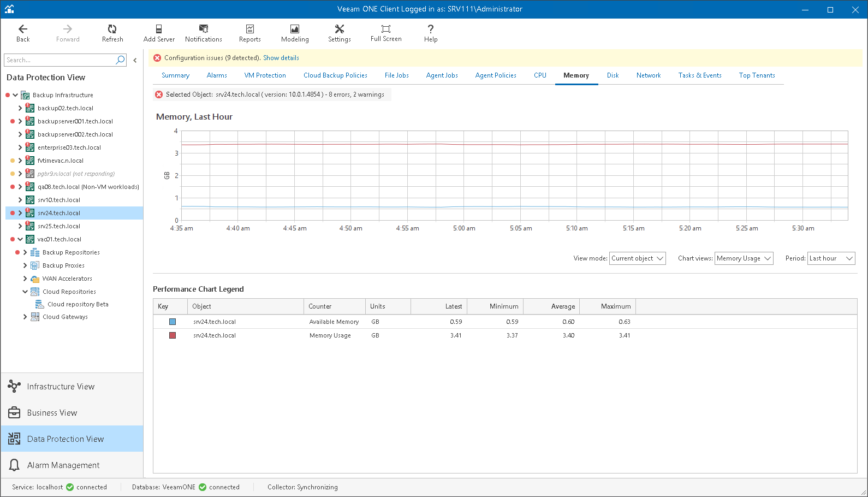This screenshot has width=868, height=497.
Task: Click the Backup Repositories icon in tree
Action: [x=35, y=252]
